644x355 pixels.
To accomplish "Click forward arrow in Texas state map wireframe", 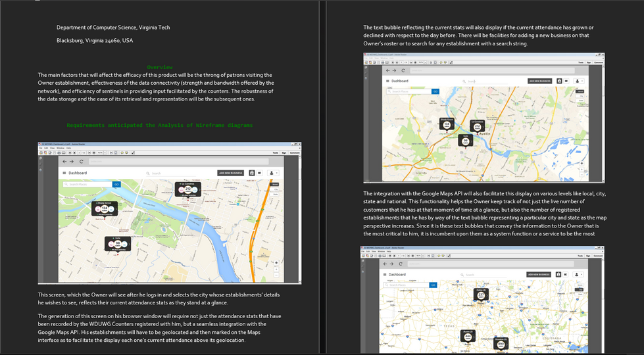I will click(391, 264).
